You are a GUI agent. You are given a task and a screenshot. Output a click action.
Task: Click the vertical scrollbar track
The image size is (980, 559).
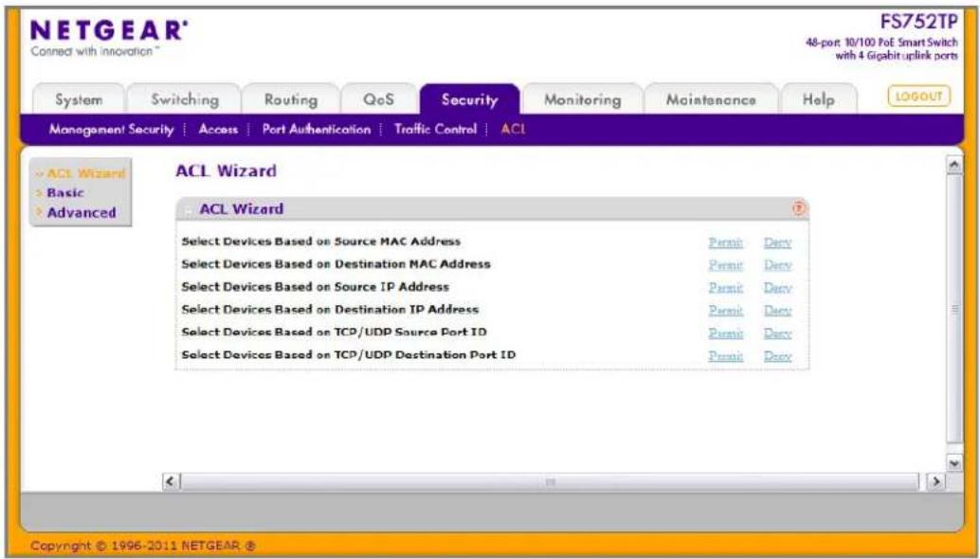954,309
